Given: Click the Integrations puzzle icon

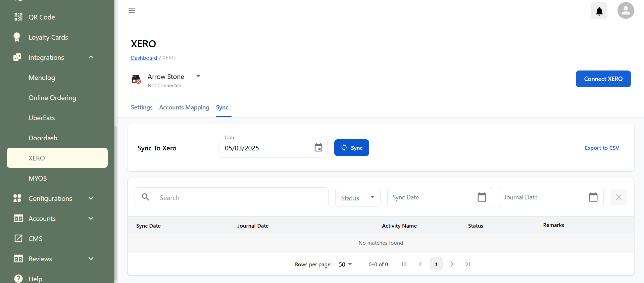Looking at the screenshot, I should click(17, 57).
